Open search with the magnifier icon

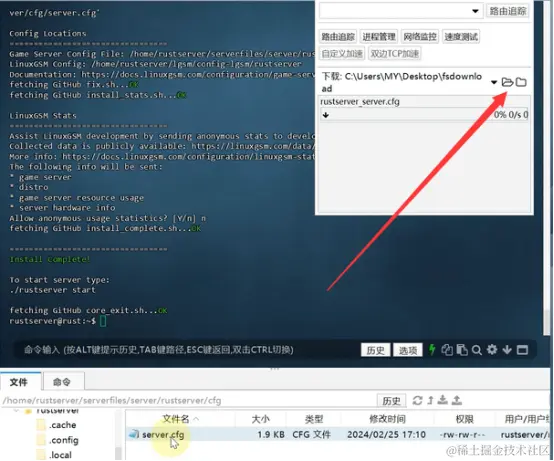tap(477, 350)
